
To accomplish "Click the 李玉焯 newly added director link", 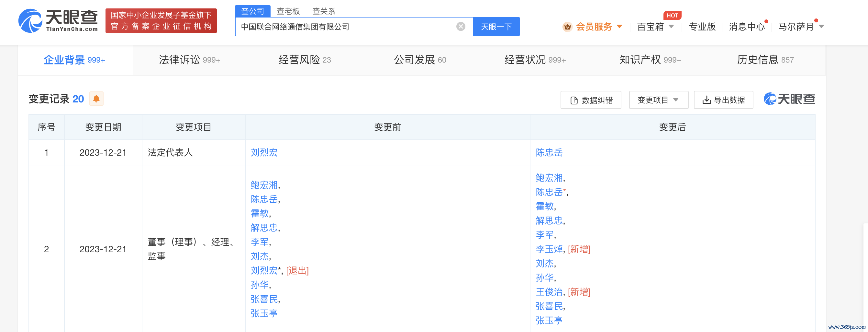I will click(x=549, y=249).
